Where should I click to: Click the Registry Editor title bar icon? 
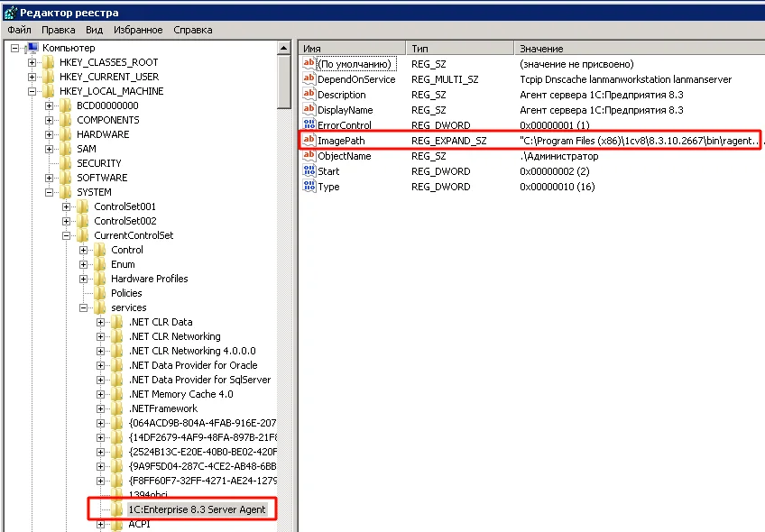point(11,10)
